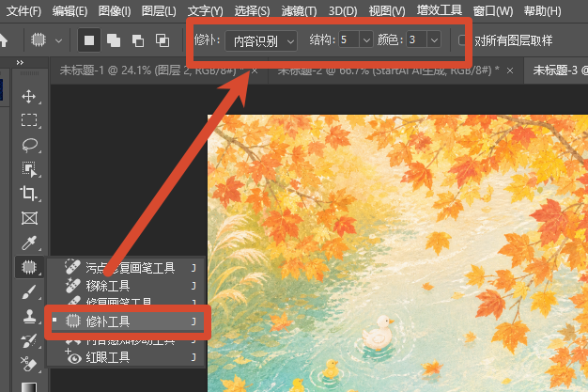Select the Lasso tool

pyautogui.click(x=29, y=145)
